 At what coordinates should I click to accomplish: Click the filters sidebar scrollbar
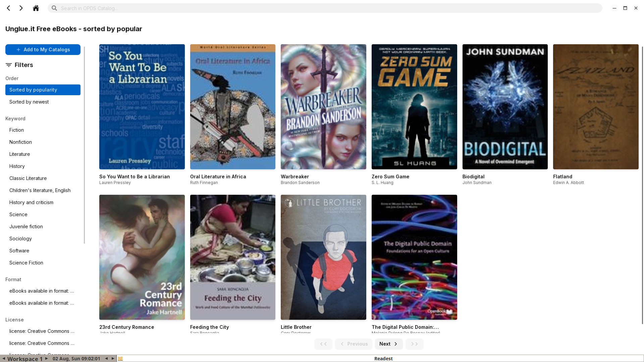pyautogui.click(x=84, y=145)
